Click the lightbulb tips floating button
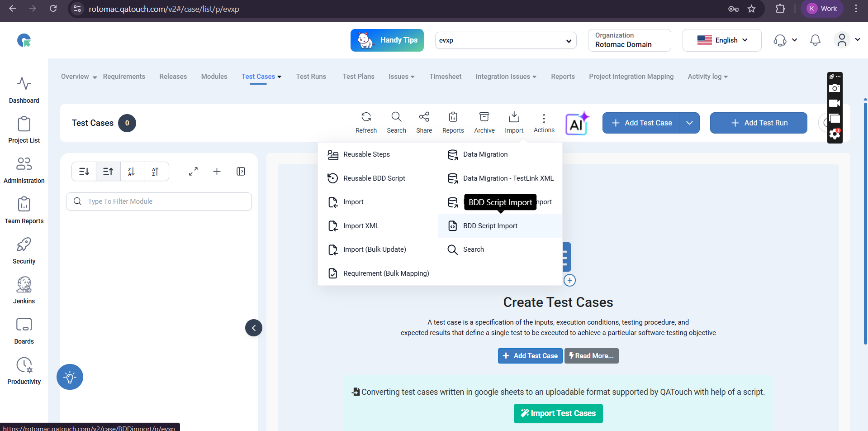This screenshot has width=868, height=431. pos(70,377)
